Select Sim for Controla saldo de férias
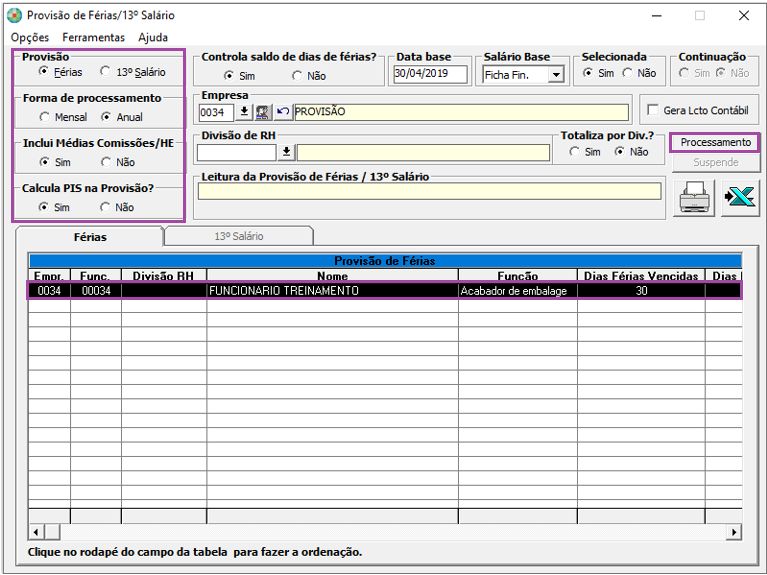The width and height of the screenshot is (767, 575). [228, 76]
